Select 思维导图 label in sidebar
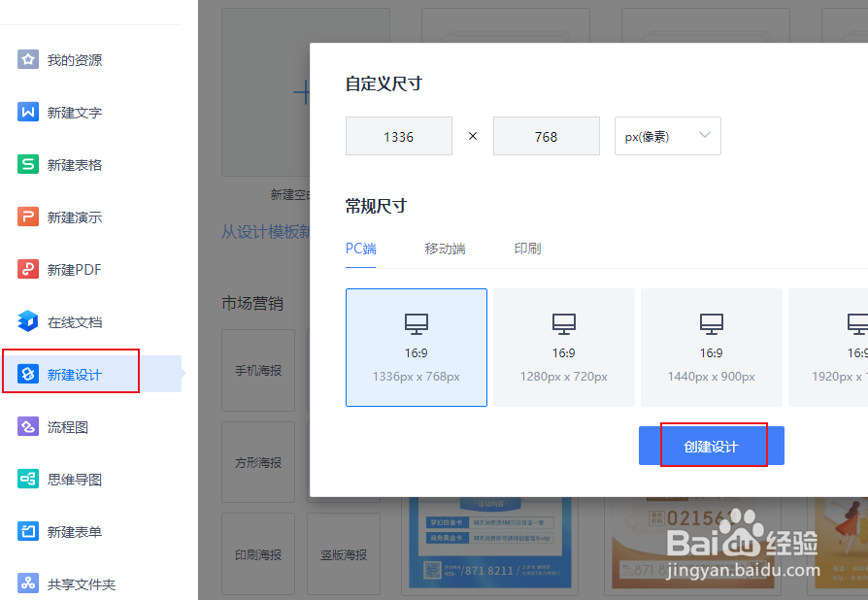The height and width of the screenshot is (600, 868). pos(75,480)
